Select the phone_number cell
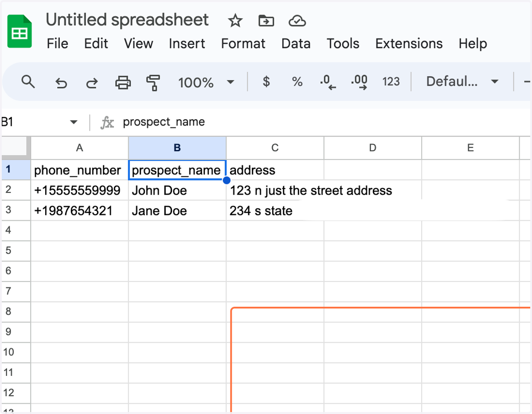This screenshot has height=414, width=532. [80, 170]
